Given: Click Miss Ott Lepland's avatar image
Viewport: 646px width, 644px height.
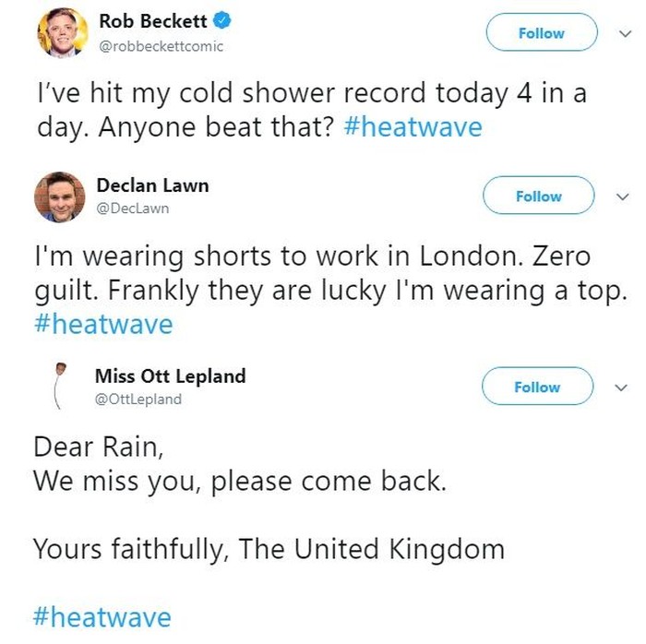Looking at the screenshot, I should [61, 385].
